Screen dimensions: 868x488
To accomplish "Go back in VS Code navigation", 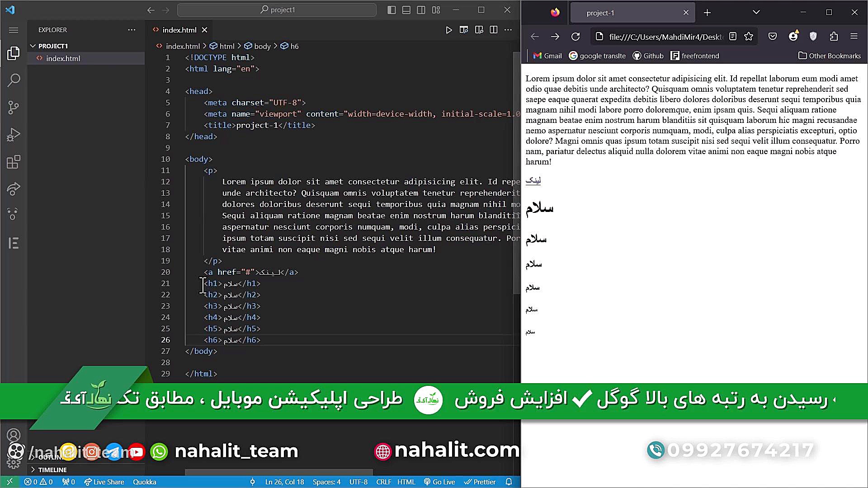I will (x=151, y=10).
